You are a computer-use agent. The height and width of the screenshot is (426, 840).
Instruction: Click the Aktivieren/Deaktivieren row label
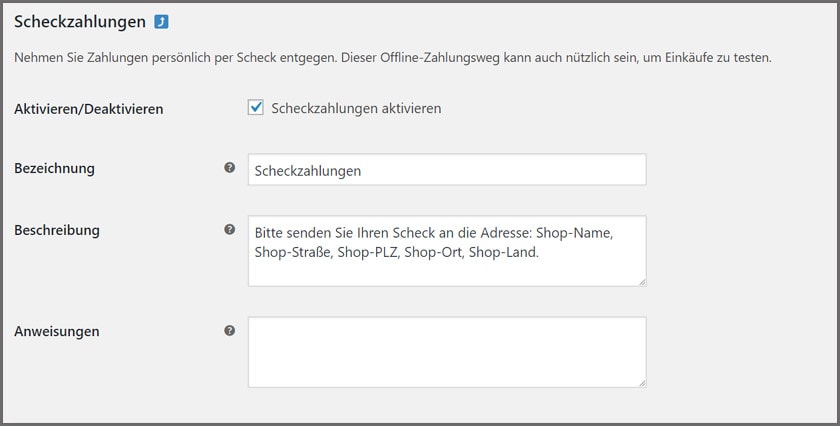point(88,108)
